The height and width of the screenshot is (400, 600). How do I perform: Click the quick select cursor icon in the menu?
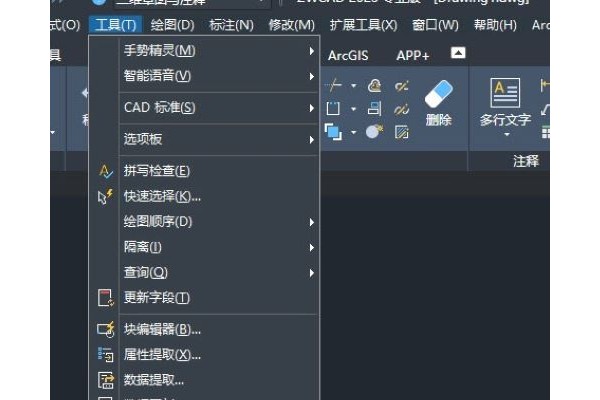point(105,196)
